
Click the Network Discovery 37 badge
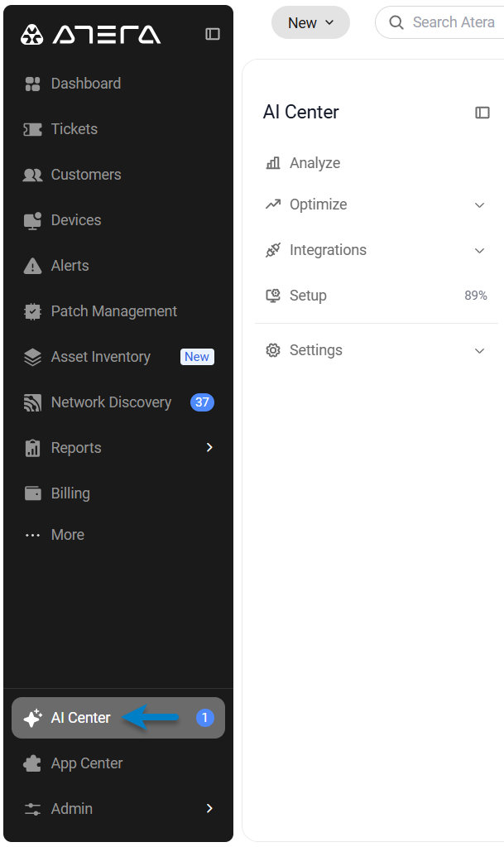click(202, 402)
